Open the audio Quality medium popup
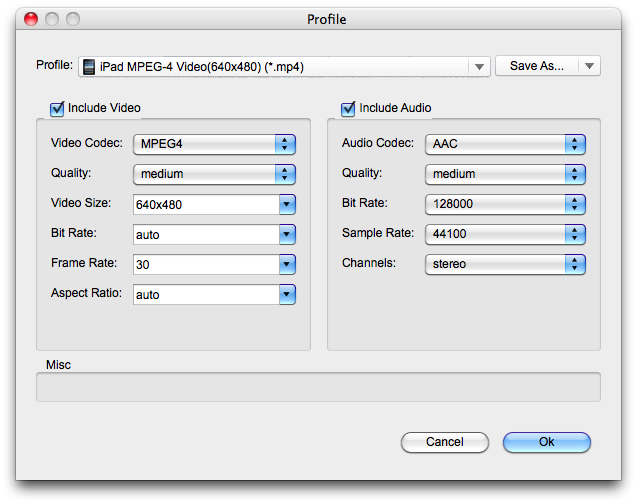 pyautogui.click(x=505, y=174)
